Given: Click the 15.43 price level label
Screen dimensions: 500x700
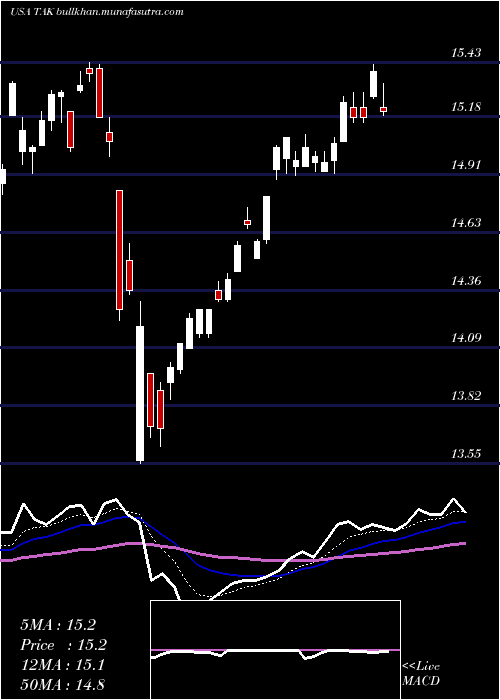Looking at the screenshot, I should [466, 53].
